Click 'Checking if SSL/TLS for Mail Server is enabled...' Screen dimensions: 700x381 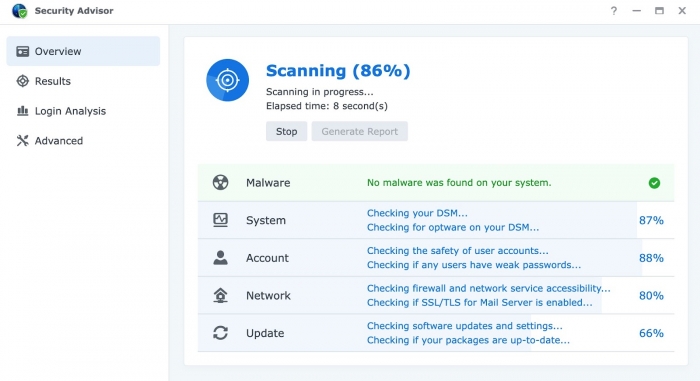(x=480, y=302)
